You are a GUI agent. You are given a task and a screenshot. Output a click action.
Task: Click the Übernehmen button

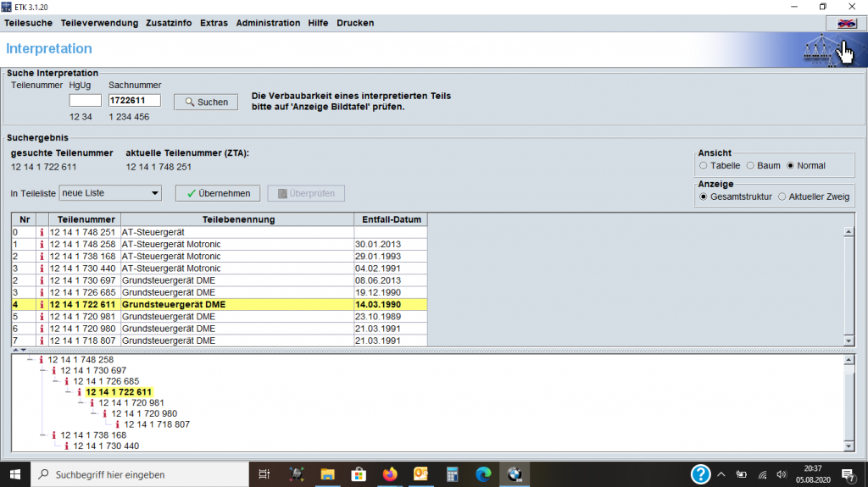point(219,193)
